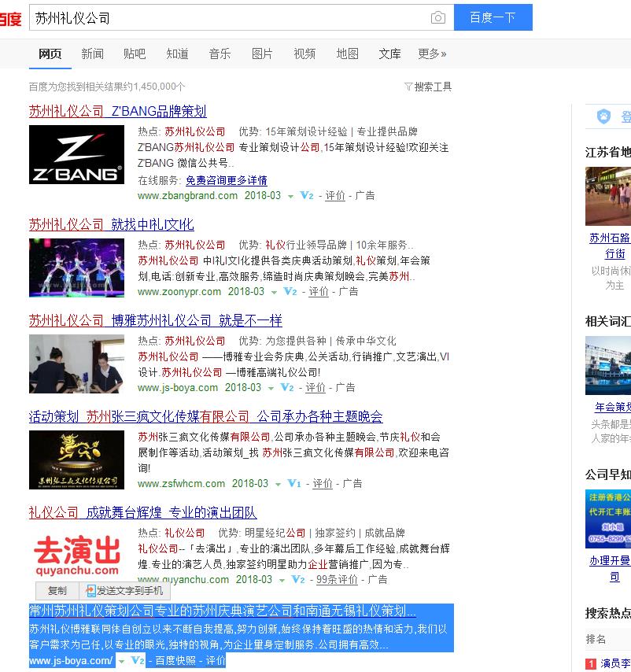Switch to the 贴吧 tab

[x=135, y=54]
